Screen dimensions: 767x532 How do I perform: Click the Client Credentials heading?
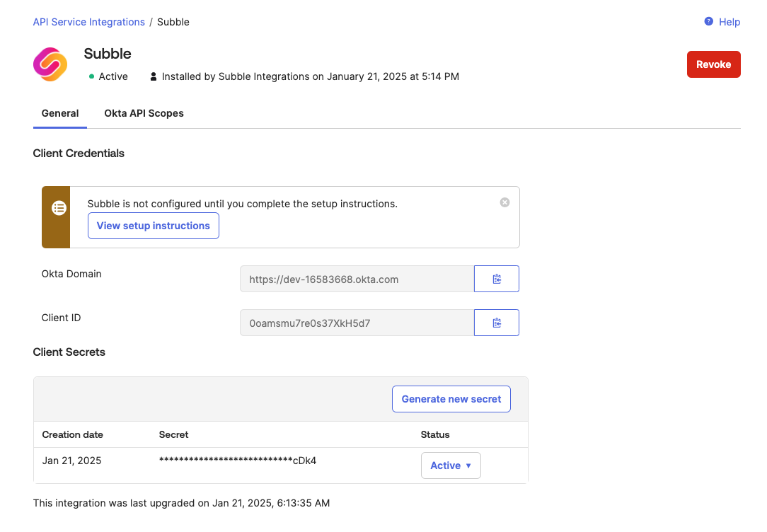pos(79,154)
